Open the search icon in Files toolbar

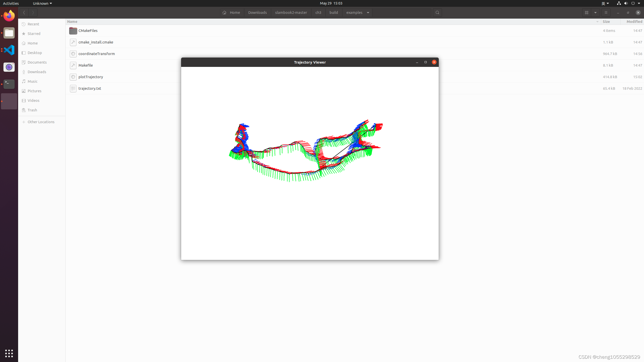437,12
